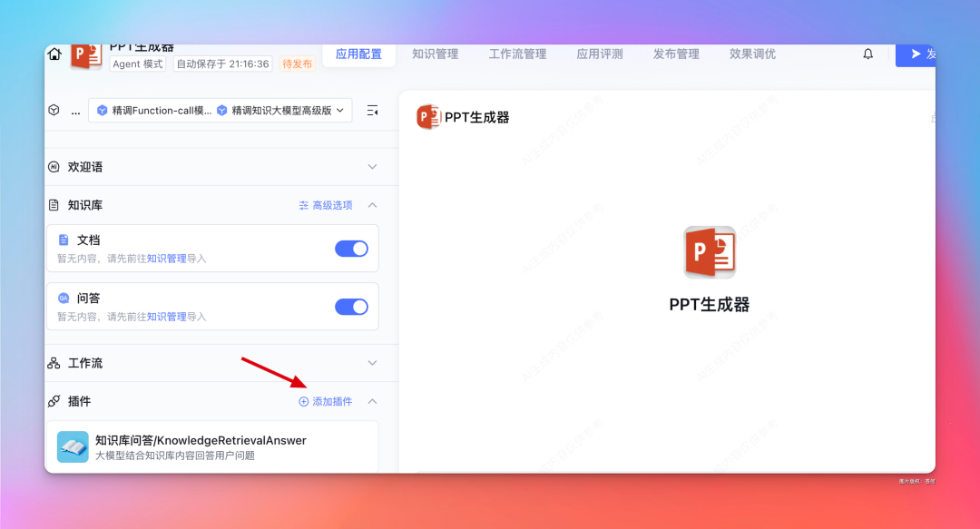Click the Agent 模式 tag
Viewport: 980px width, 529px height.
point(138,64)
